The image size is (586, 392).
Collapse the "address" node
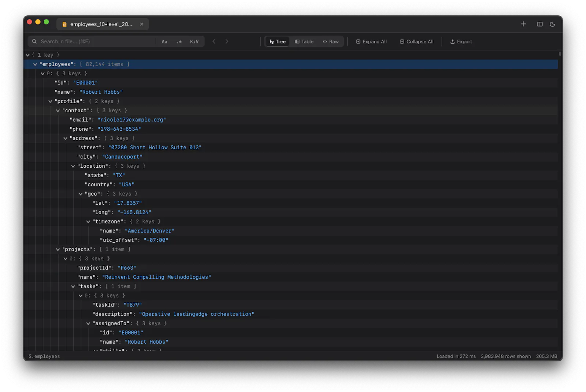[x=66, y=138]
